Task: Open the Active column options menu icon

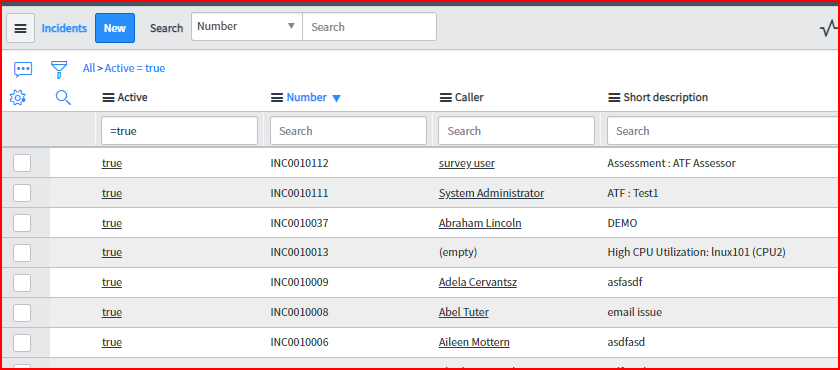Action: pyautogui.click(x=108, y=98)
